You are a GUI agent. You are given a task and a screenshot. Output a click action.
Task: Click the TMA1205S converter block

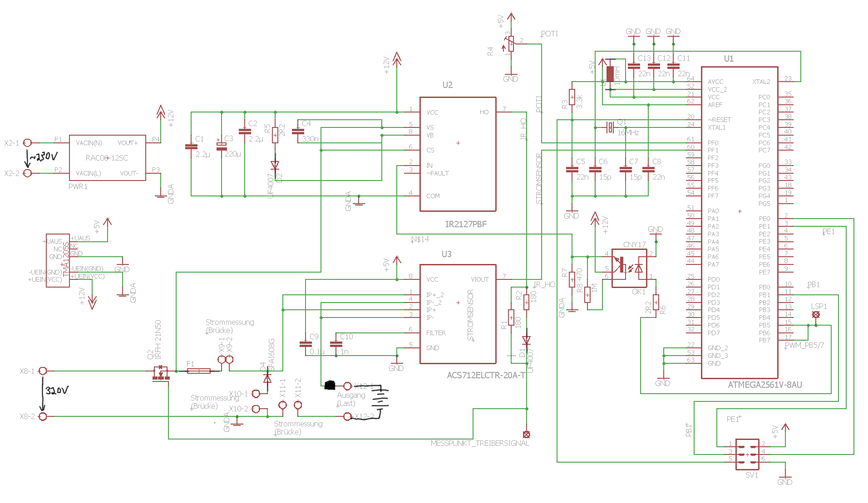58,260
